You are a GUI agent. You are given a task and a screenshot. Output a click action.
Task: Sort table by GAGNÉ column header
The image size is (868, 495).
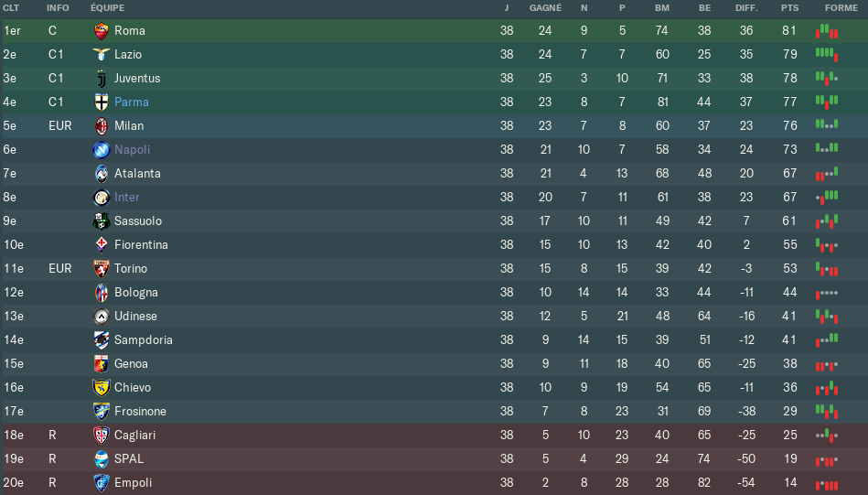coord(545,7)
